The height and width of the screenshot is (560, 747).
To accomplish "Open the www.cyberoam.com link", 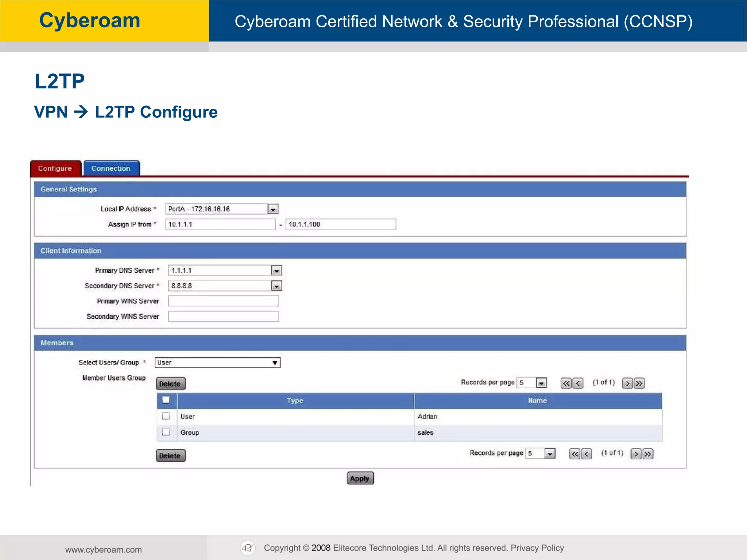I will pos(104,550).
